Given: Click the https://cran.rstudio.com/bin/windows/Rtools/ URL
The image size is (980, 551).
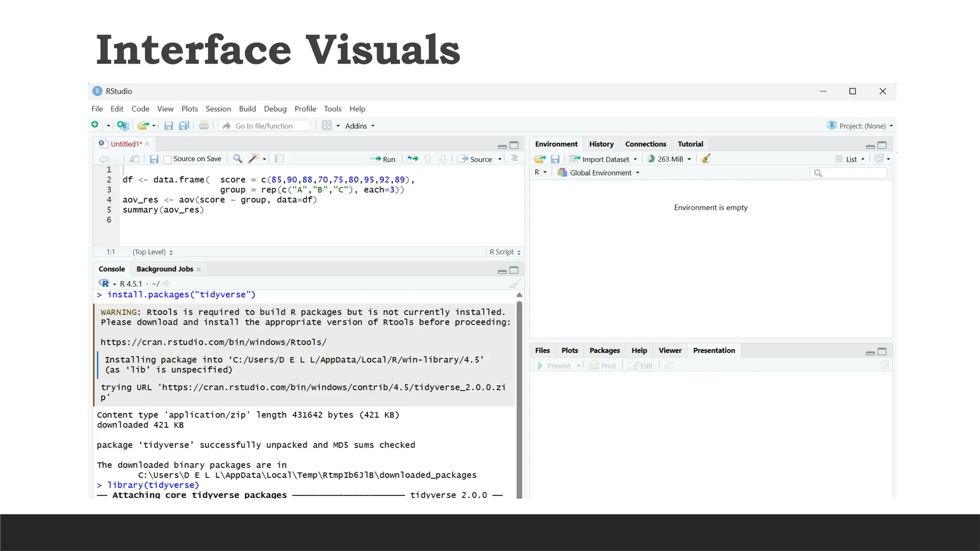Looking at the screenshot, I should pyautogui.click(x=213, y=342).
